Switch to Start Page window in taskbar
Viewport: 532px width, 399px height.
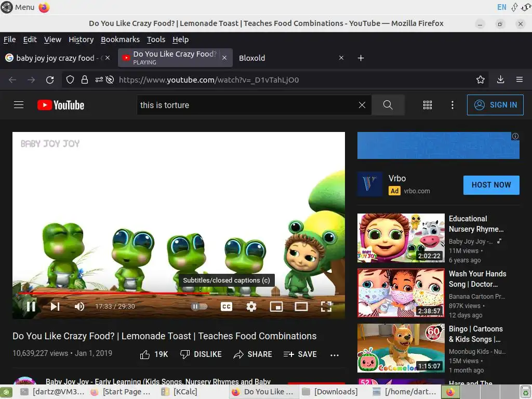pos(121,392)
